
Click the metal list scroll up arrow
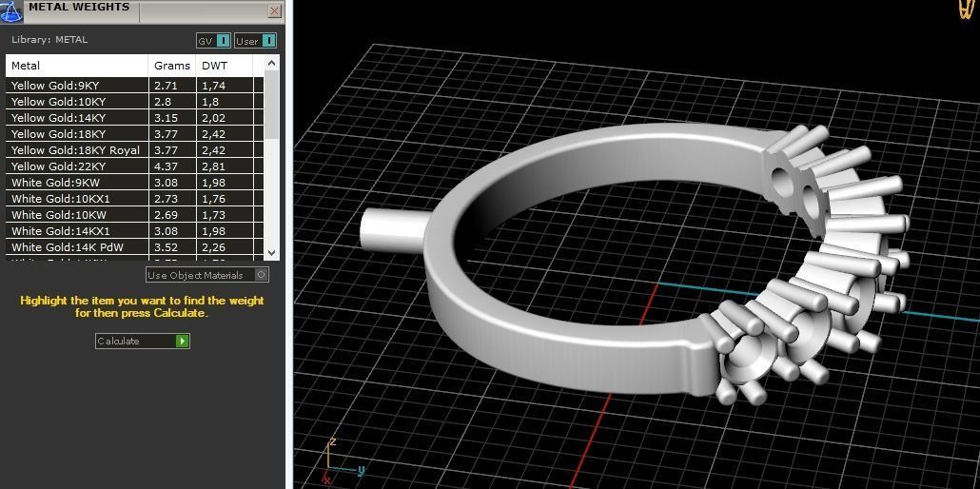click(x=271, y=63)
